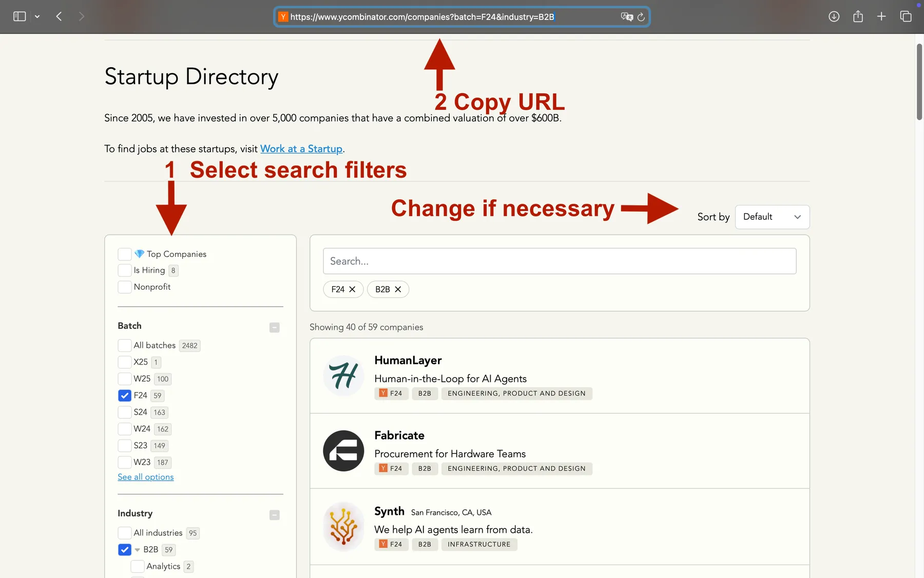The image size is (924, 578).
Task: Click the Fabricate logo
Action: pyautogui.click(x=343, y=451)
